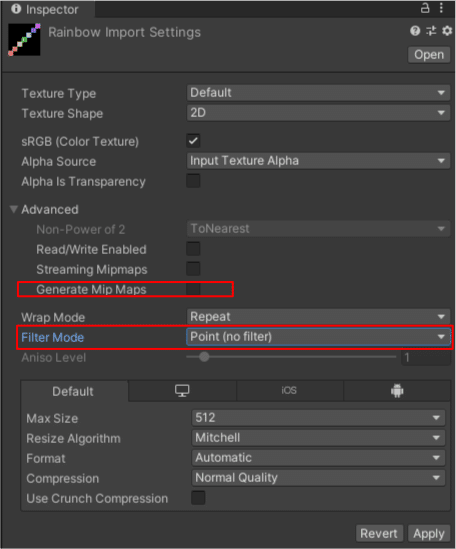This screenshot has width=456, height=549.
Task: Uncheck the sRGB (Color Texture) checkbox
Action: click(x=193, y=141)
